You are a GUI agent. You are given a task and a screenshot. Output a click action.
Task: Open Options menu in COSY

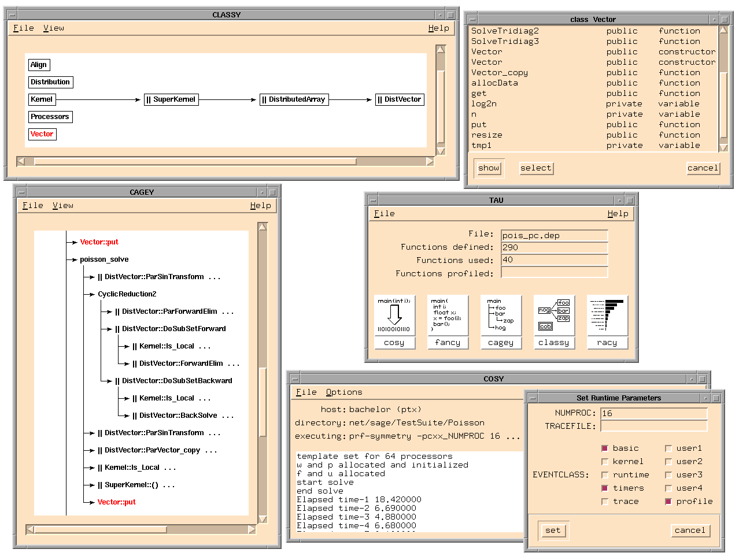[344, 392]
